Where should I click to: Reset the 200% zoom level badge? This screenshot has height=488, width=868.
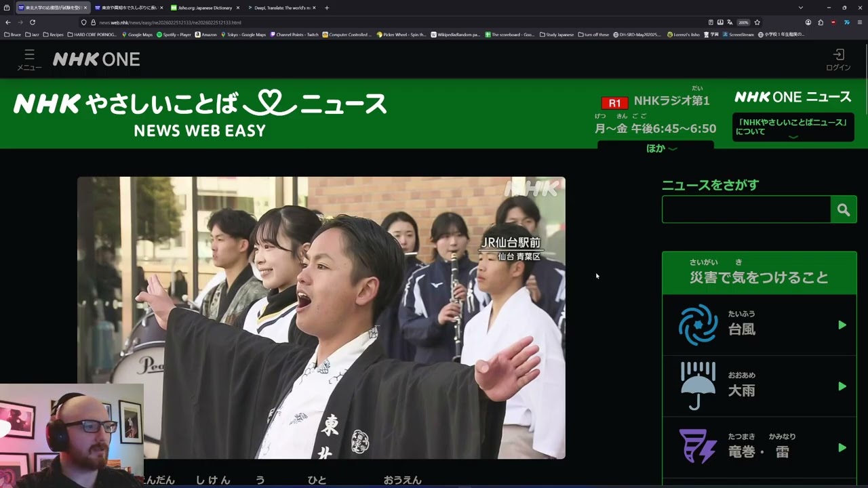[743, 22]
